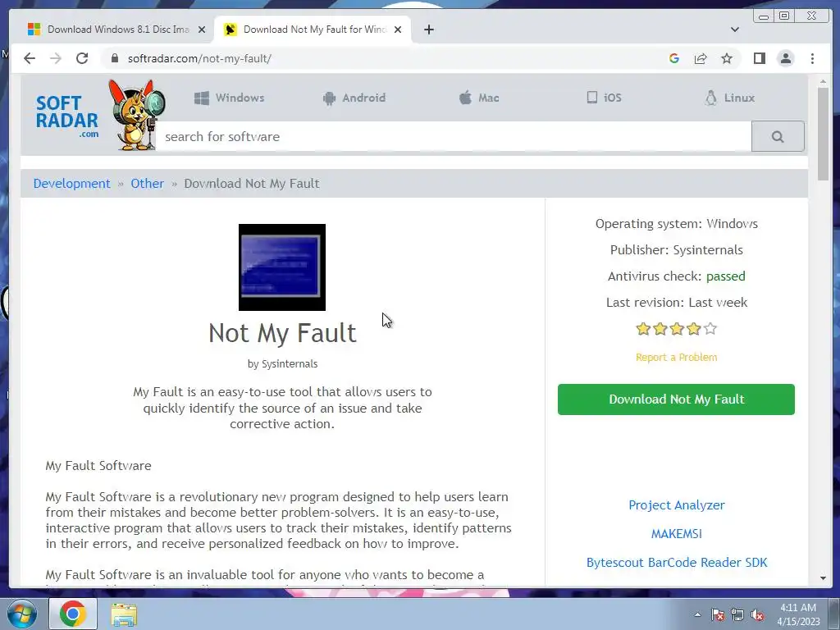The image size is (840, 630).
Task: Open the Windows Start menu
Action: tap(21, 614)
